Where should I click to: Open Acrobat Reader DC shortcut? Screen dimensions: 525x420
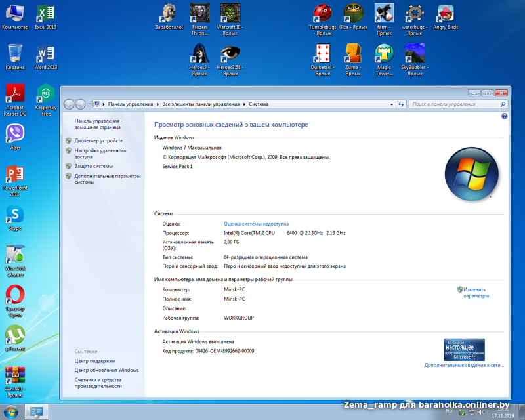15,100
